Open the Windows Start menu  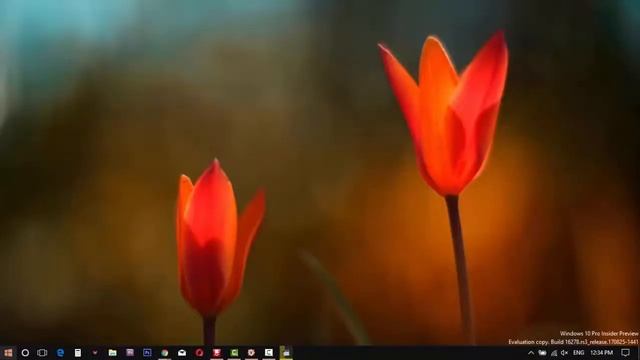click(8, 353)
